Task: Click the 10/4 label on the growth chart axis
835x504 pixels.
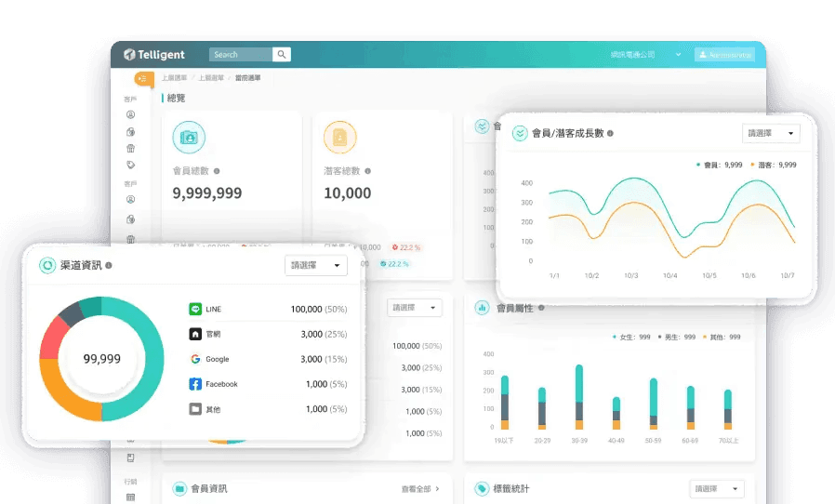Action: tap(669, 275)
